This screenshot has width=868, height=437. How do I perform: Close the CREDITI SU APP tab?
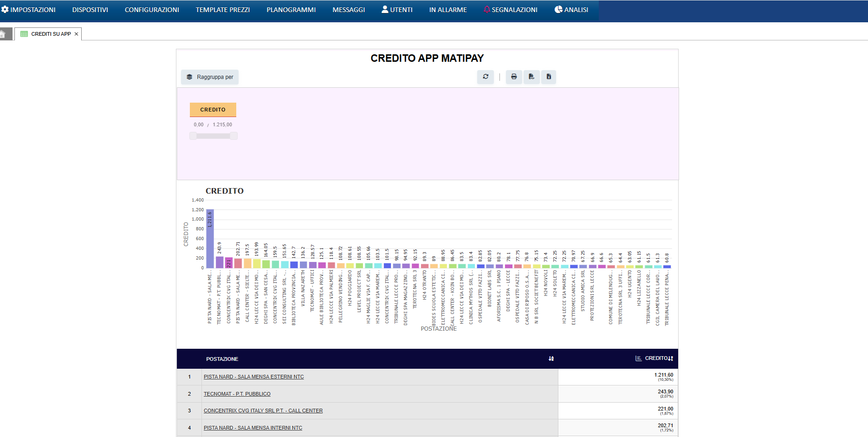pyautogui.click(x=77, y=34)
